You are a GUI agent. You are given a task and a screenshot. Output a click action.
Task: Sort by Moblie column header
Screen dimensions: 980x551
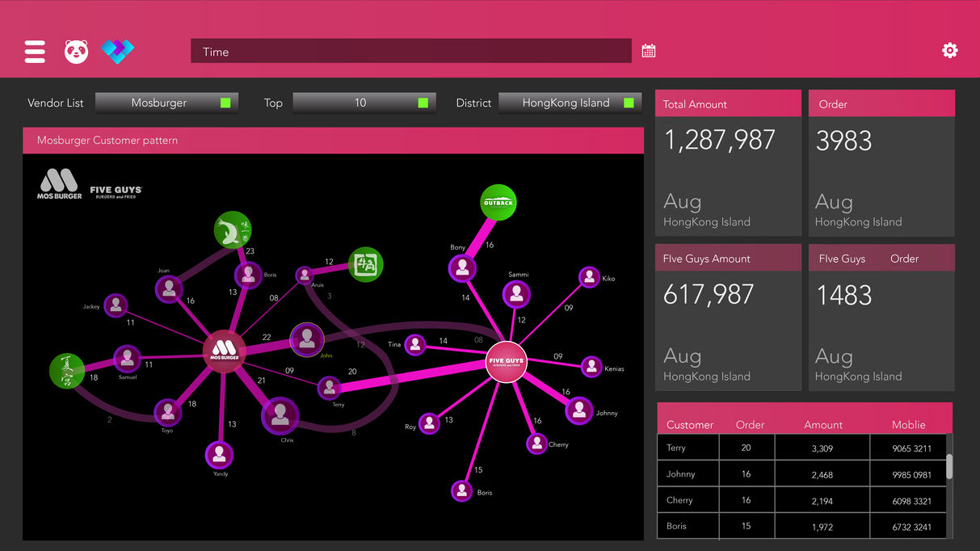(909, 424)
